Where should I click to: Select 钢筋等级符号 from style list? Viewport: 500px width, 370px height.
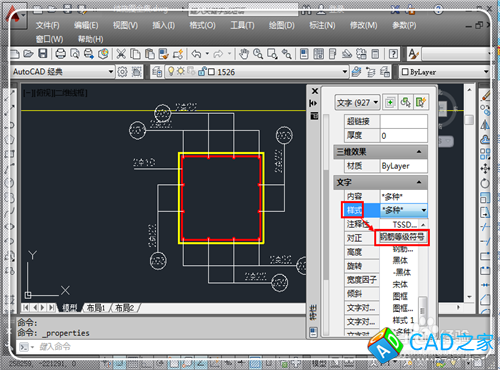[x=402, y=237]
